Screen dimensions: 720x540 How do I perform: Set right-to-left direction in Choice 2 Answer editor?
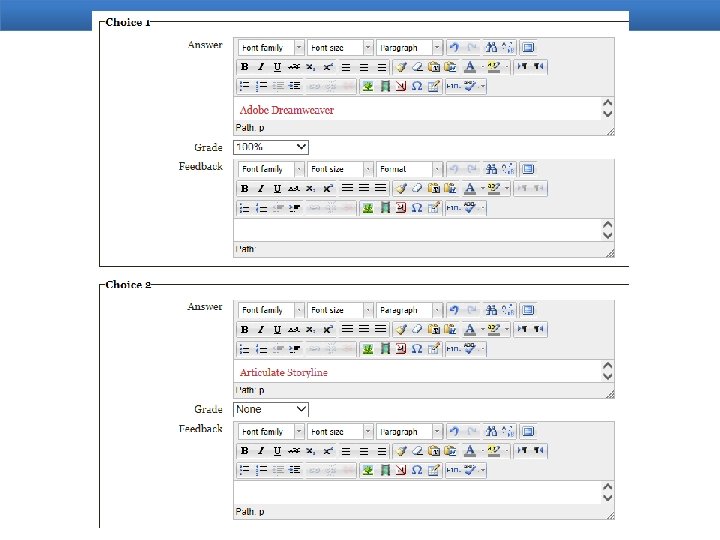coord(539,329)
